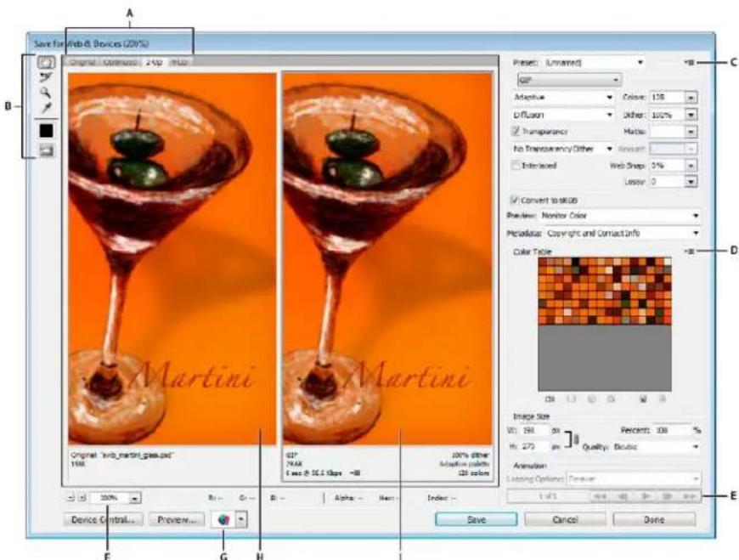The image size is (739, 560).
Task: Toggle Convert to sRGB checkbox
Action: tap(515, 200)
